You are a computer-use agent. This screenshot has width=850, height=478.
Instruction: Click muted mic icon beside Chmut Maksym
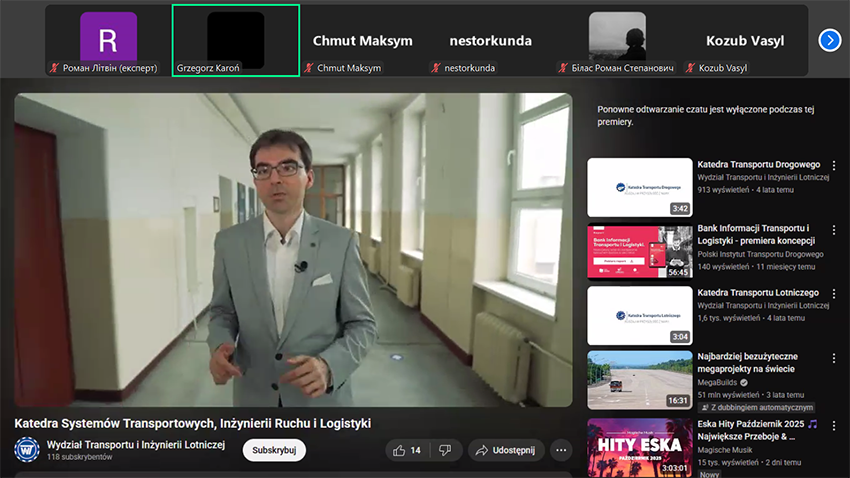(x=309, y=68)
